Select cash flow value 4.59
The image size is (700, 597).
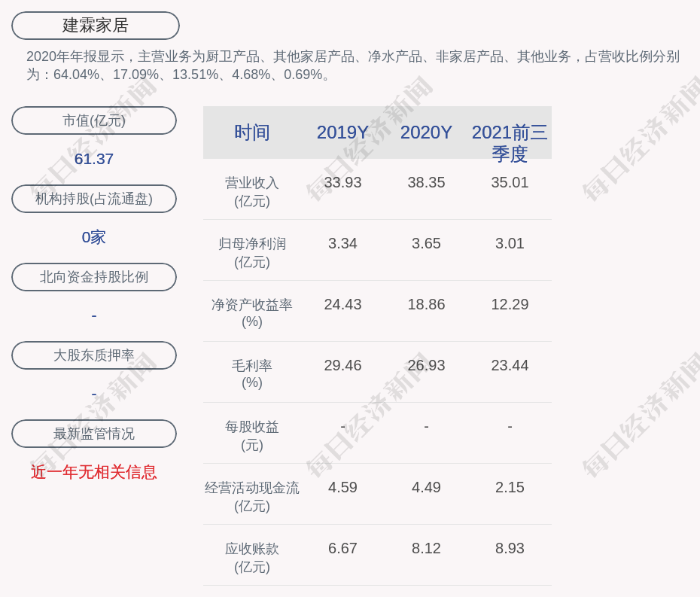[342, 487]
